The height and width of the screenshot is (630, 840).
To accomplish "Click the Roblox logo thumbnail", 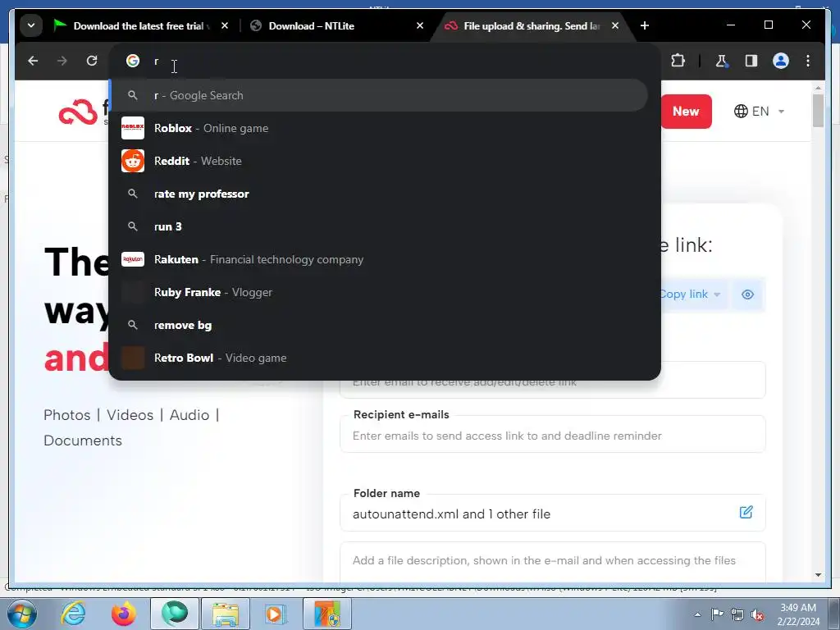I will tap(133, 128).
